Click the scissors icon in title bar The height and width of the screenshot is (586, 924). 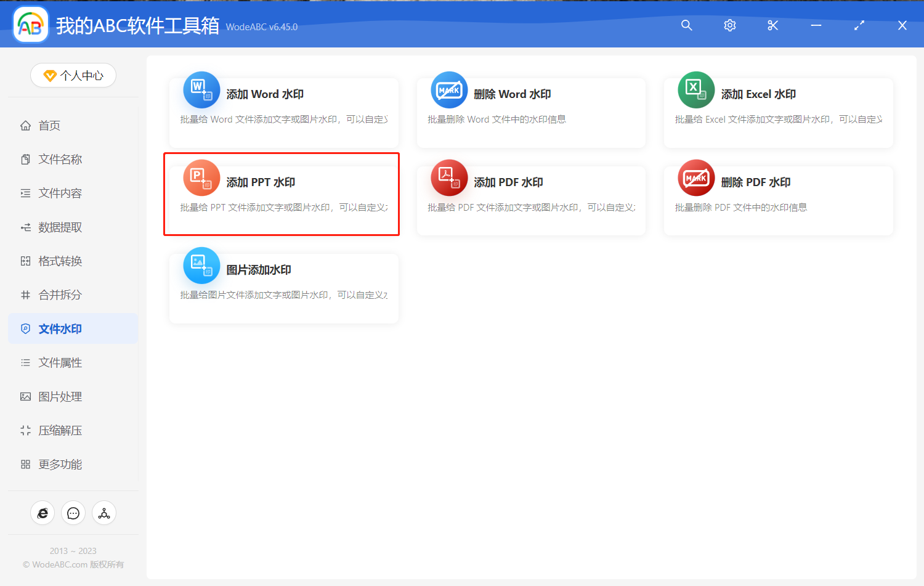pos(772,25)
